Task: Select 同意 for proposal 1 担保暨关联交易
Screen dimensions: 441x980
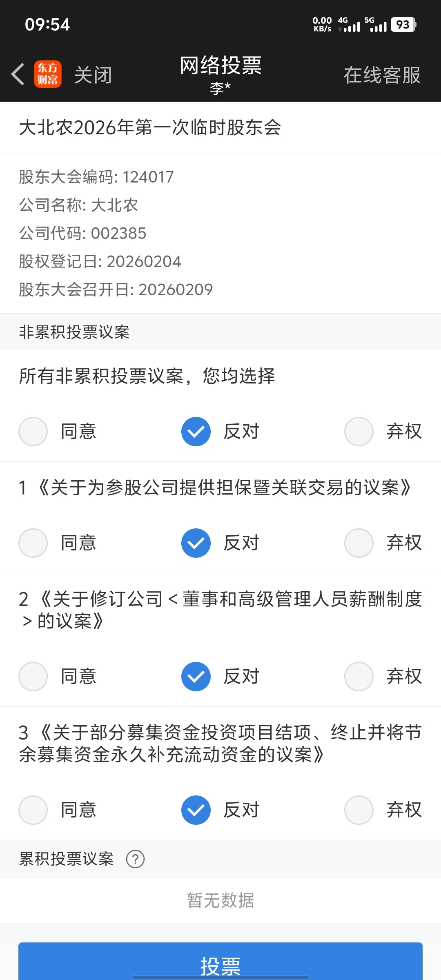Action: [x=33, y=543]
